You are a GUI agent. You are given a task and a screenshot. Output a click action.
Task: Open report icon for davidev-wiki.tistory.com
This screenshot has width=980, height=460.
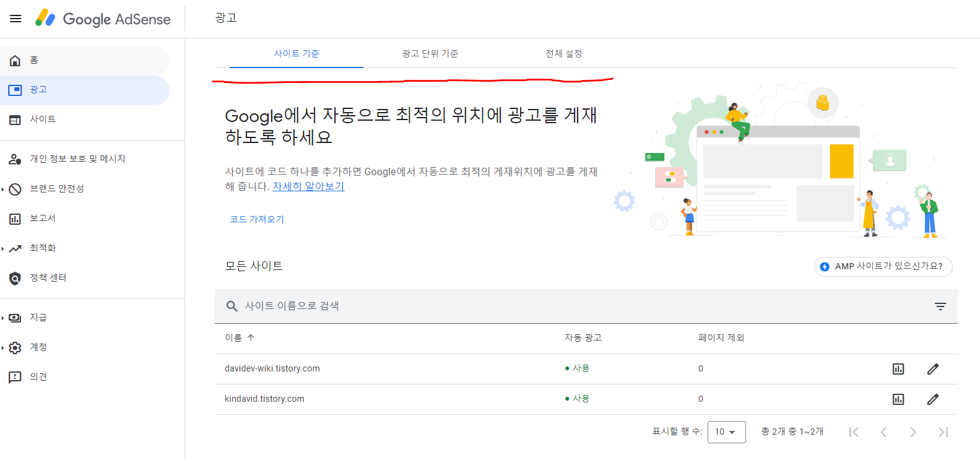coord(898,369)
